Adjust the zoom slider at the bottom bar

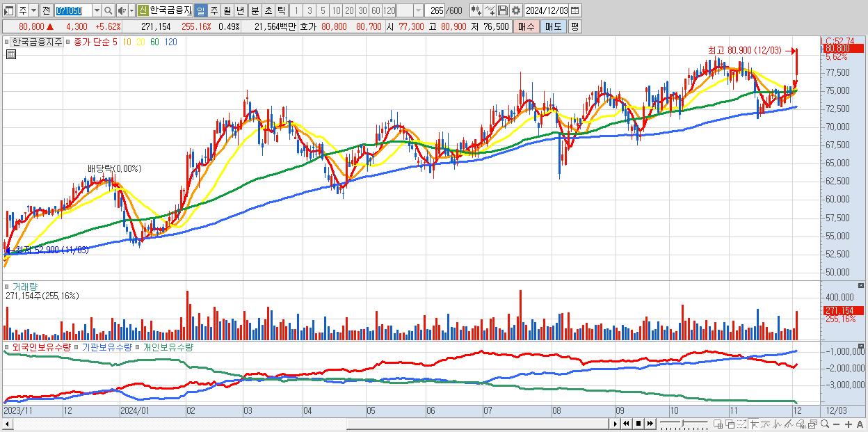pyautogui.click(x=683, y=423)
